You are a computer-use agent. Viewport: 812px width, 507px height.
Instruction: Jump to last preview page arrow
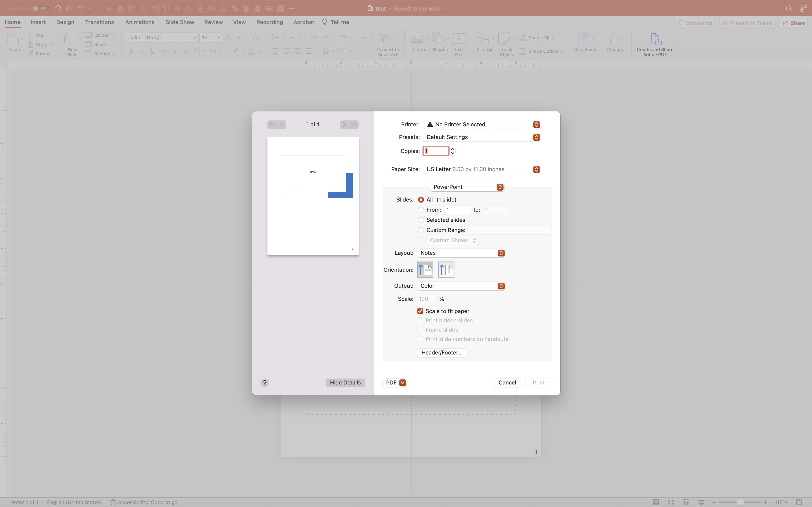(354, 124)
